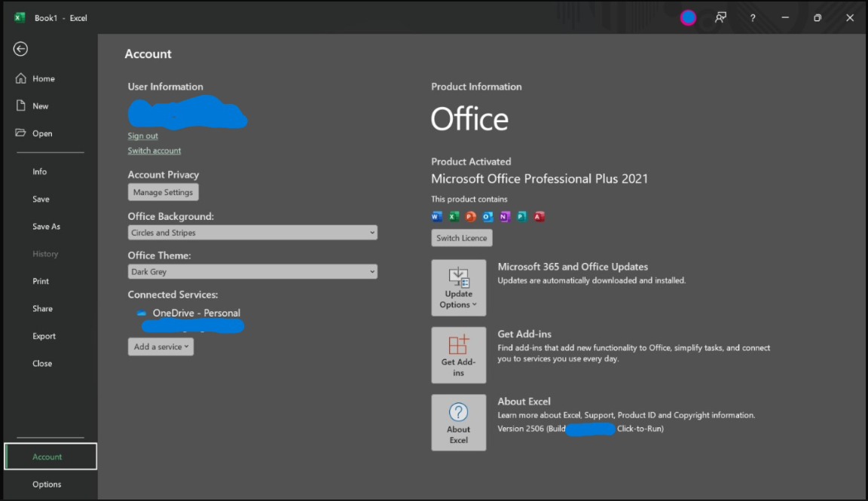
Task: Close the workbook via Close
Action: pyautogui.click(x=42, y=364)
